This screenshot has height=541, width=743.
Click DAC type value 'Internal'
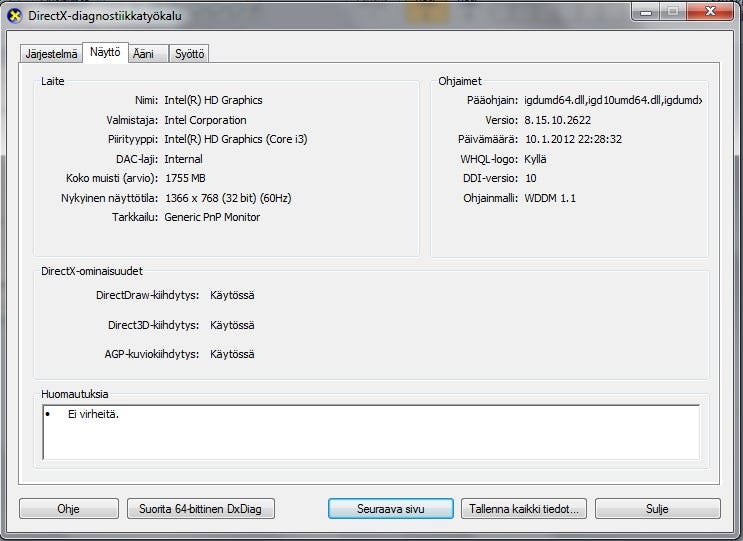[x=183, y=159]
